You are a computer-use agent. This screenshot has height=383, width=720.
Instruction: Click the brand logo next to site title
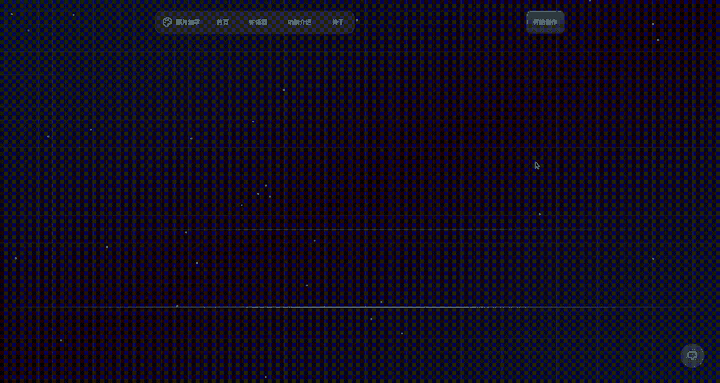(x=167, y=22)
